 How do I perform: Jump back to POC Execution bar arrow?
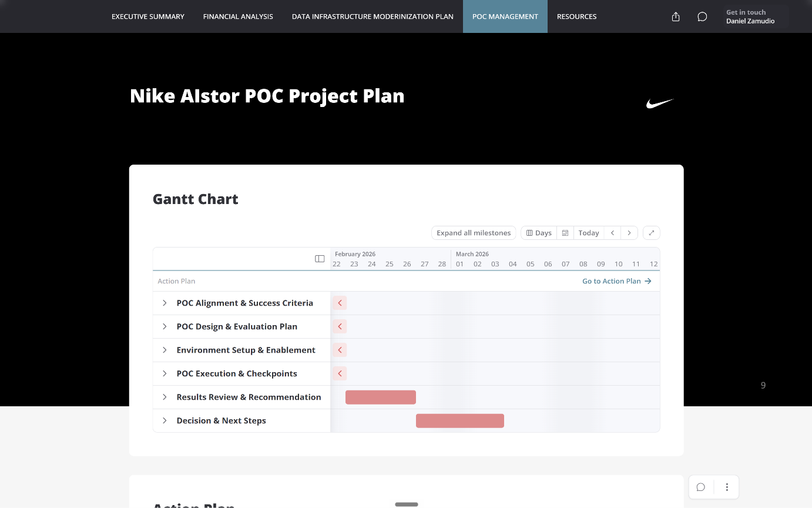(340, 373)
